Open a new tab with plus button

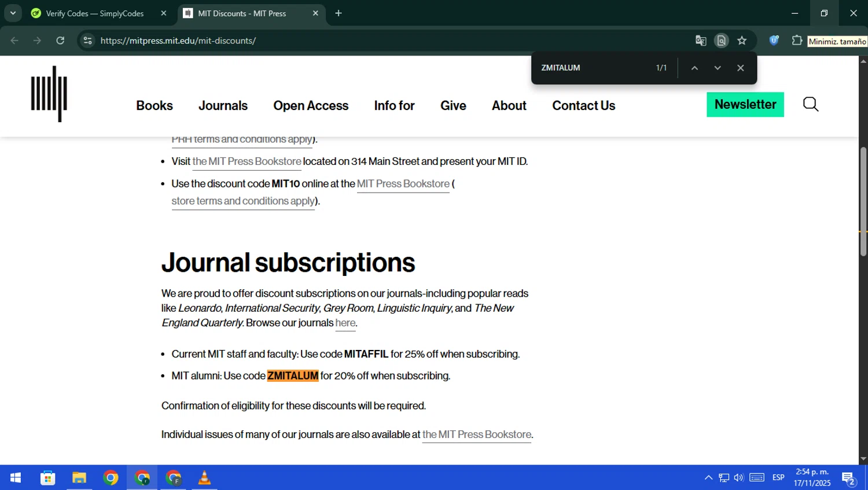point(339,13)
